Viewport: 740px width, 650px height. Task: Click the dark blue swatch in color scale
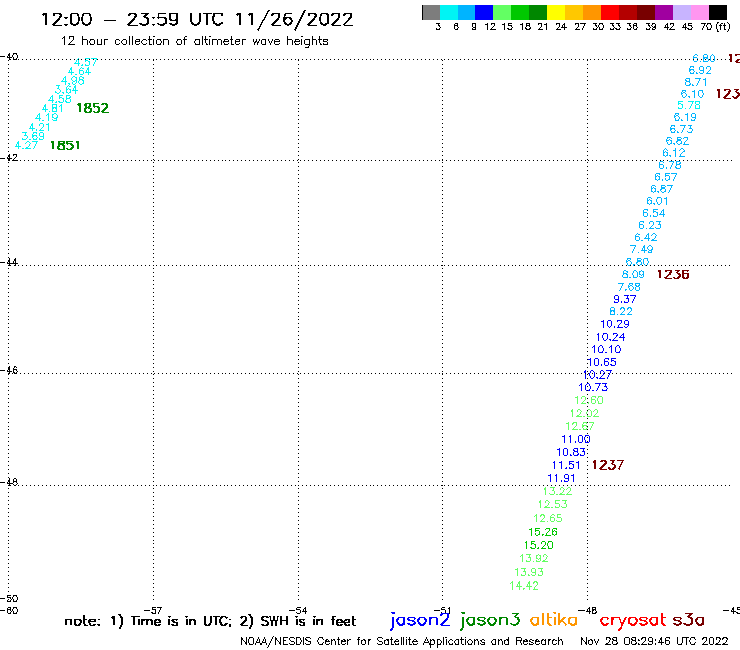pyautogui.click(x=484, y=12)
